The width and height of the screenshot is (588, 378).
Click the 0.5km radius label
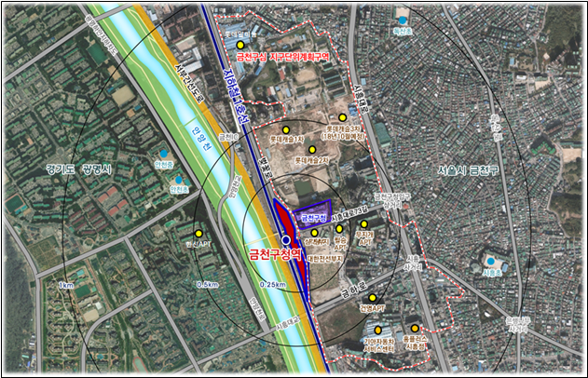[208, 285]
